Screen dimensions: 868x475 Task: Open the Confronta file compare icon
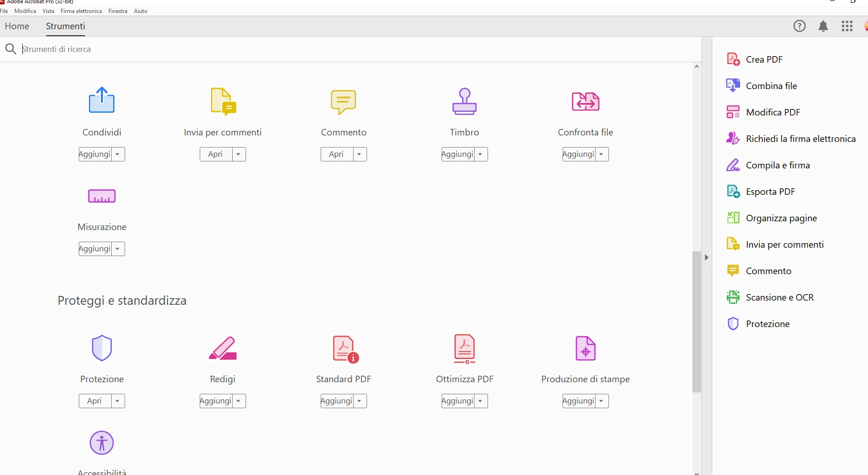click(x=585, y=101)
